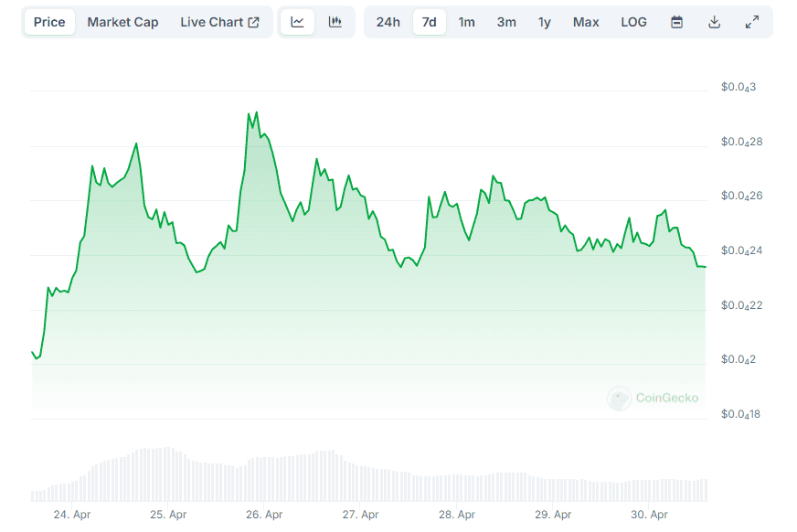
Task: Set time range to 7d
Action: [429, 22]
